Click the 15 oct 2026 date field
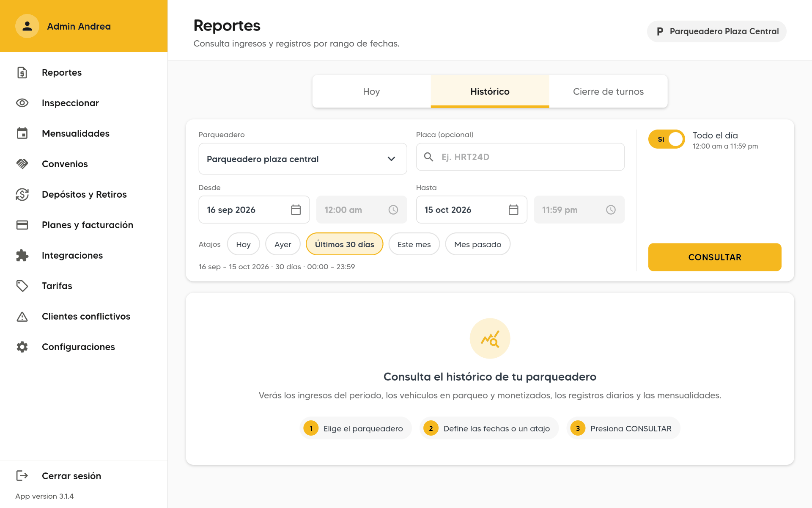 pyautogui.click(x=472, y=210)
